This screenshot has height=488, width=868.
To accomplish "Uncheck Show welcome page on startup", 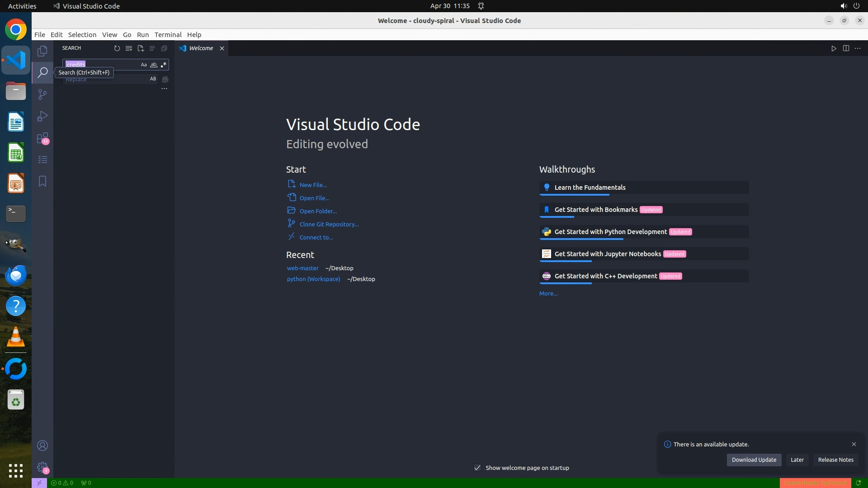I will [x=477, y=468].
